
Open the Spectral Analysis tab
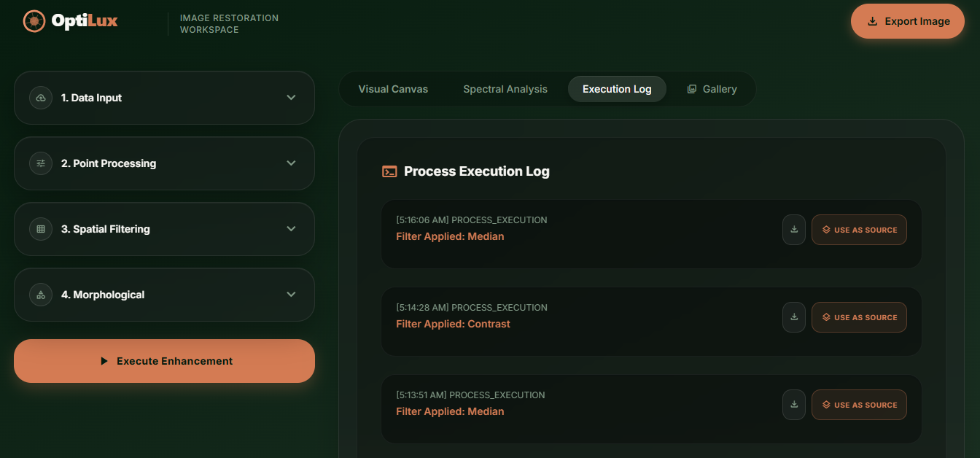pos(505,89)
